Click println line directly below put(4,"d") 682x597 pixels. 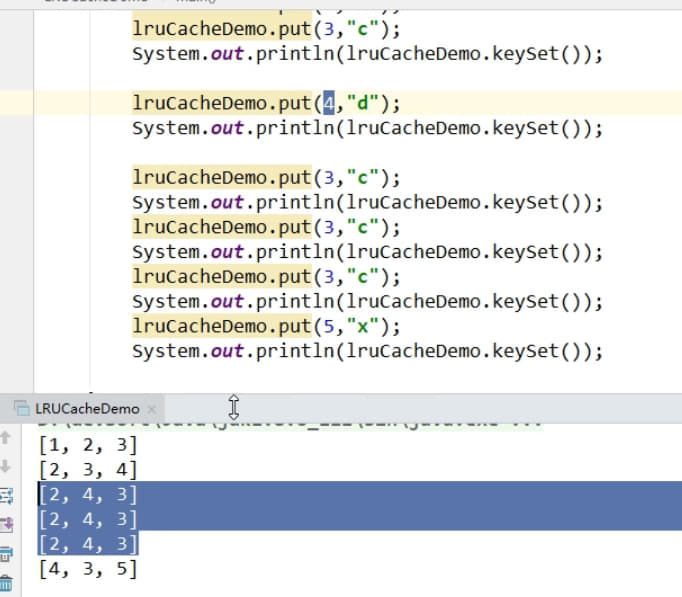[x=368, y=128]
